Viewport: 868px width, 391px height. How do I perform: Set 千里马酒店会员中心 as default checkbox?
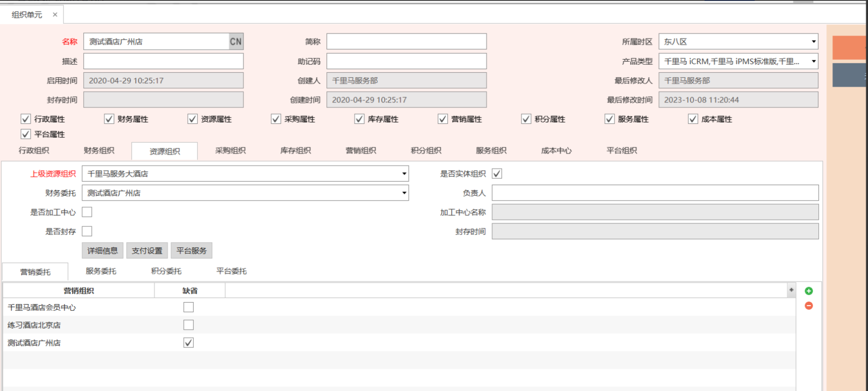click(x=189, y=307)
